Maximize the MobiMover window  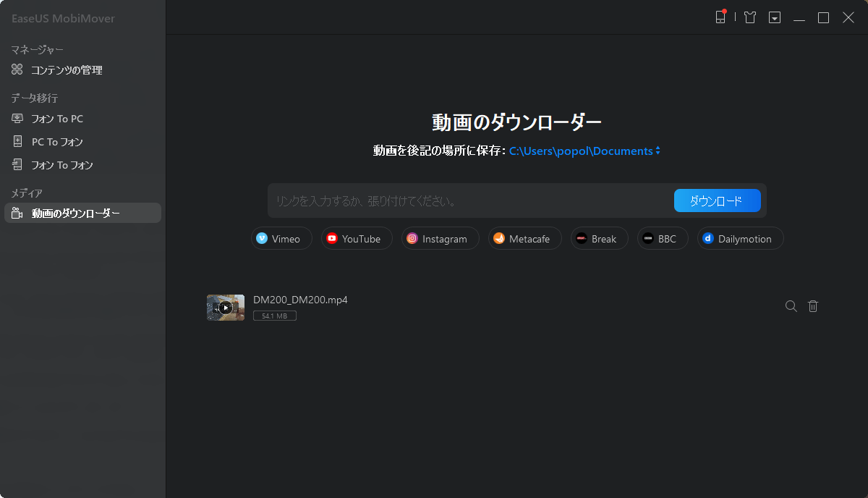tap(823, 17)
